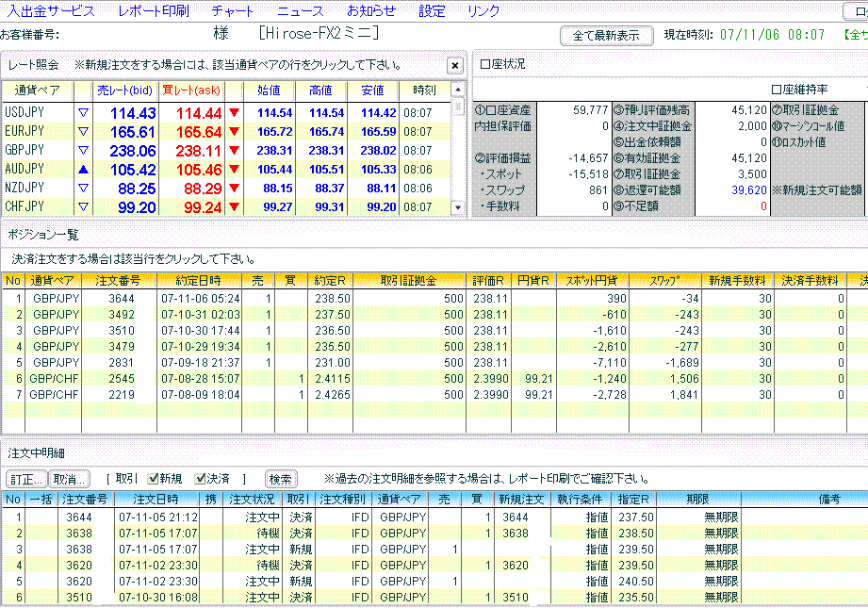Image resolution: width=868 pixels, height=608 pixels.
Task: Click the 執行条件 column header
Action: pos(581,500)
